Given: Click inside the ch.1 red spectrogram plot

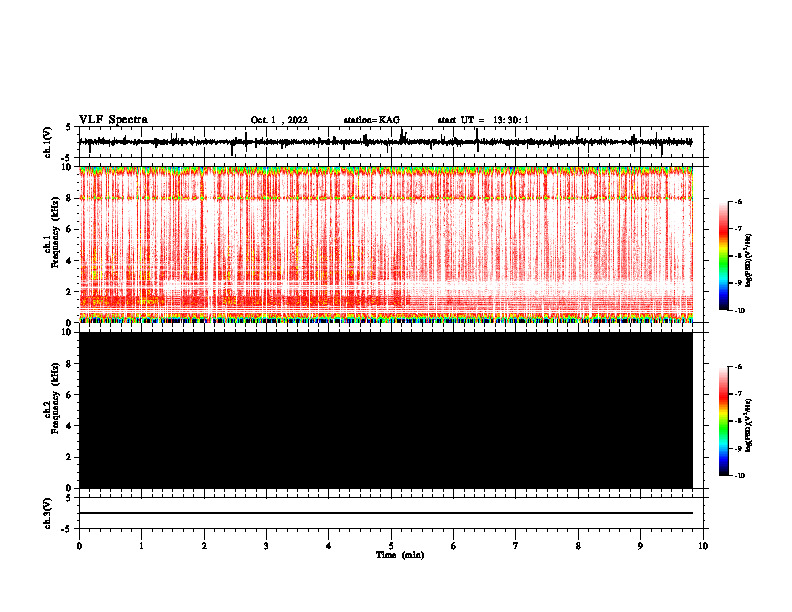Looking at the screenshot, I should click(x=386, y=244).
